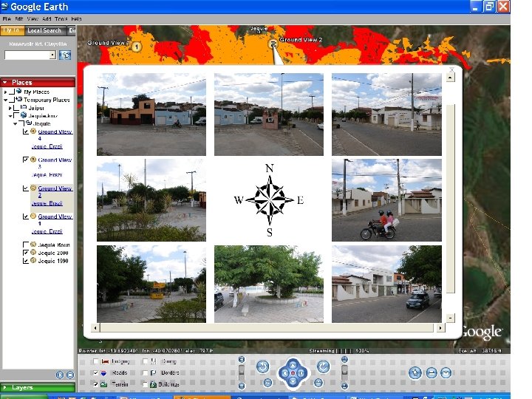Image resolution: width=532 pixels, height=399 pixels.
Task: Collapse the Jequie subfolder node
Action: point(16,124)
